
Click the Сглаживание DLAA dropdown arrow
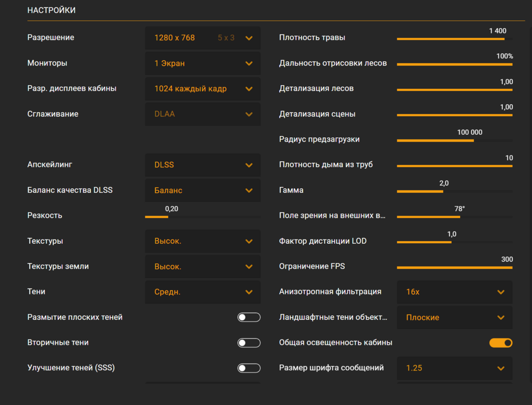(x=249, y=114)
